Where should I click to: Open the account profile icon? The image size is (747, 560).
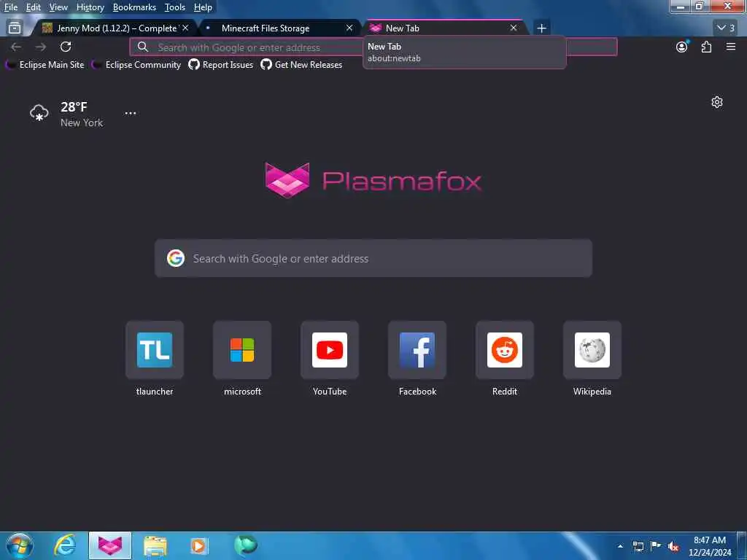click(682, 47)
